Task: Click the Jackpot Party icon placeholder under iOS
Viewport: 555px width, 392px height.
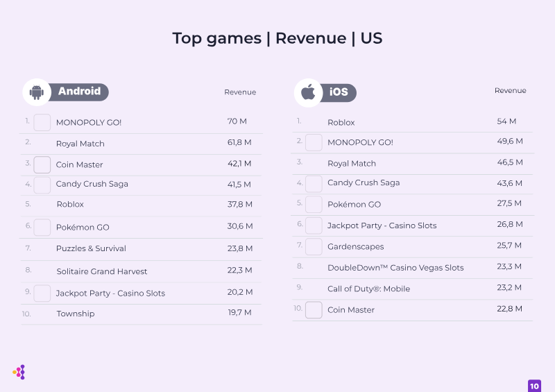Action: point(314,225)
